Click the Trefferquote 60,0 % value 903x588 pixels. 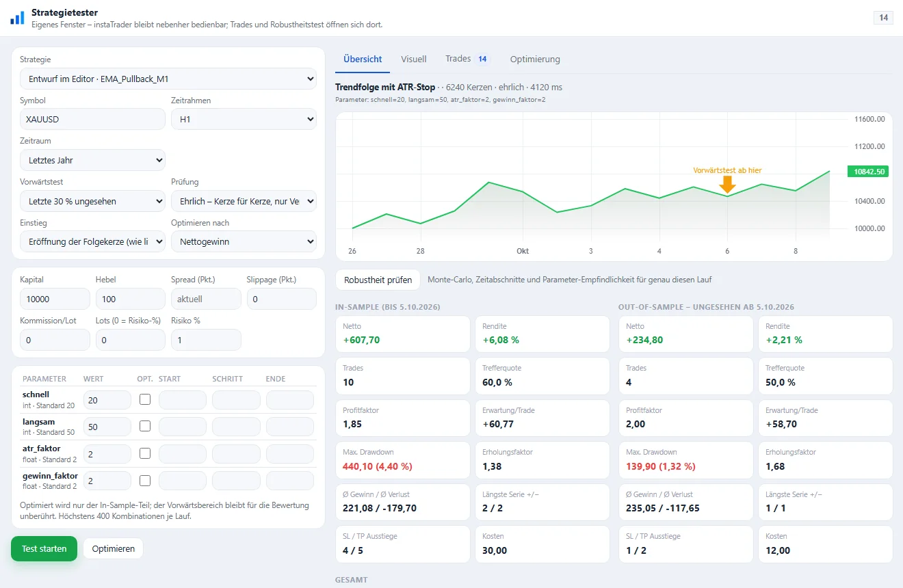(x=497, y=382)
